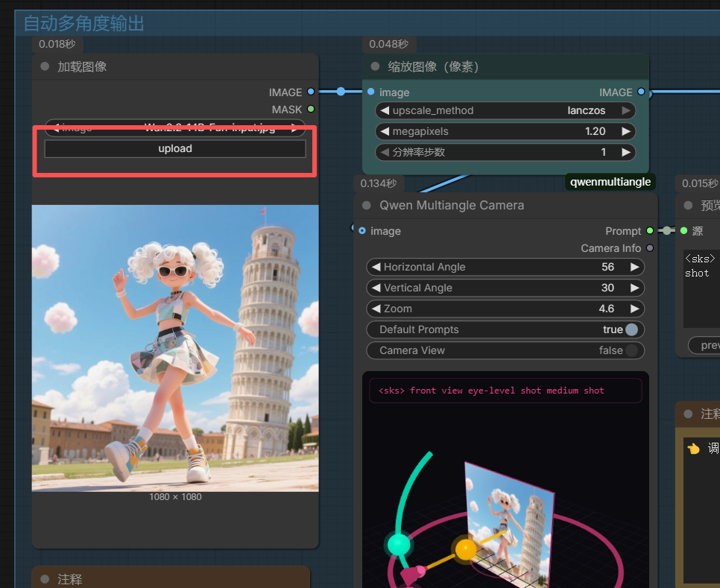Click the Zoom value 4.6
Image resolution: width=720 pixels, height=588 pixels.
tap(606, 309)
